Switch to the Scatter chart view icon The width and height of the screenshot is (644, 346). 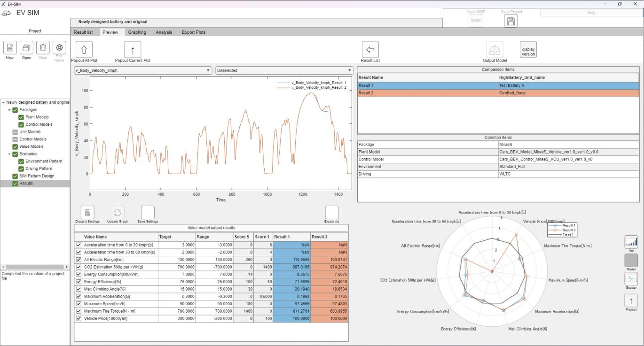pyautogui.click(x=631, y=279)
